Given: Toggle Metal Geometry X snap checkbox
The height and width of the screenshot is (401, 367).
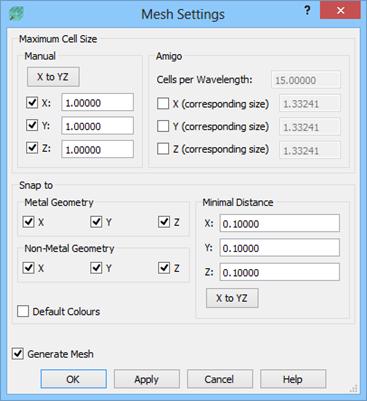Looking at the screenshot, I should pos(29,222).
